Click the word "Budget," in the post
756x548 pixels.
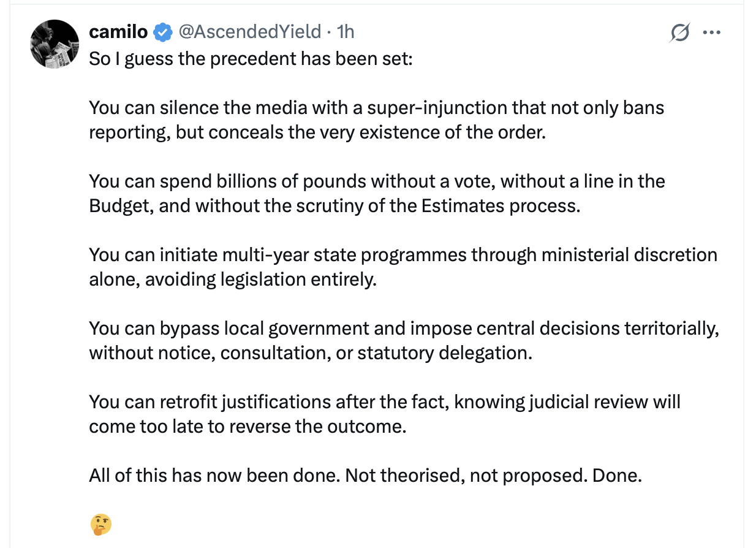click(x=121, y=206)
